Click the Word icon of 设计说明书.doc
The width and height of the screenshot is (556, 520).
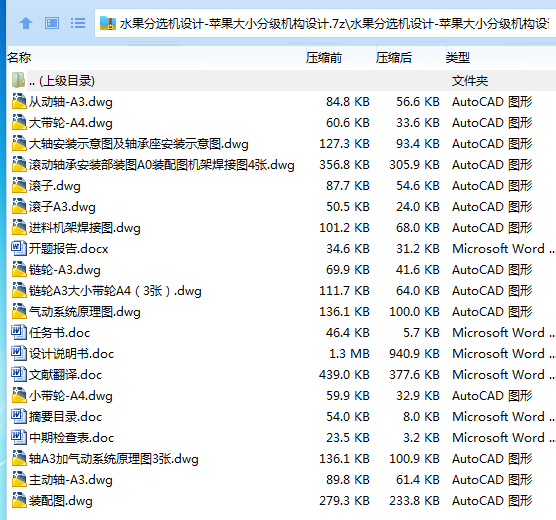(19, 353)
